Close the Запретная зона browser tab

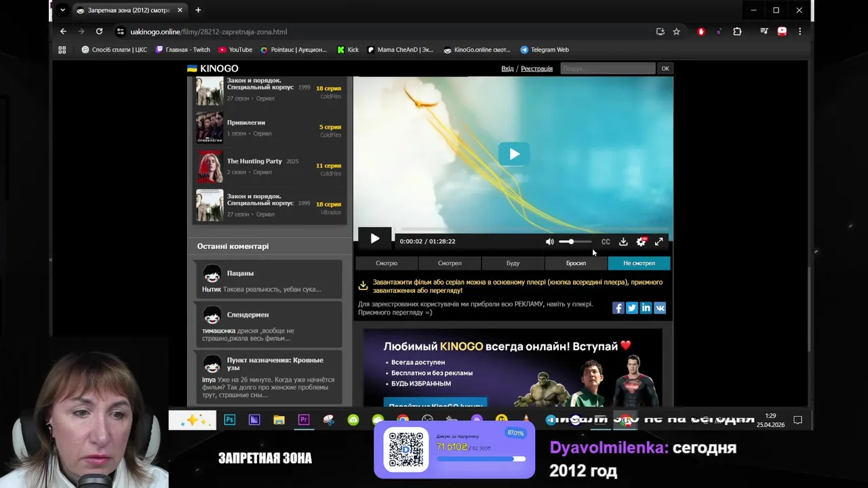click(x=180, y=10)
